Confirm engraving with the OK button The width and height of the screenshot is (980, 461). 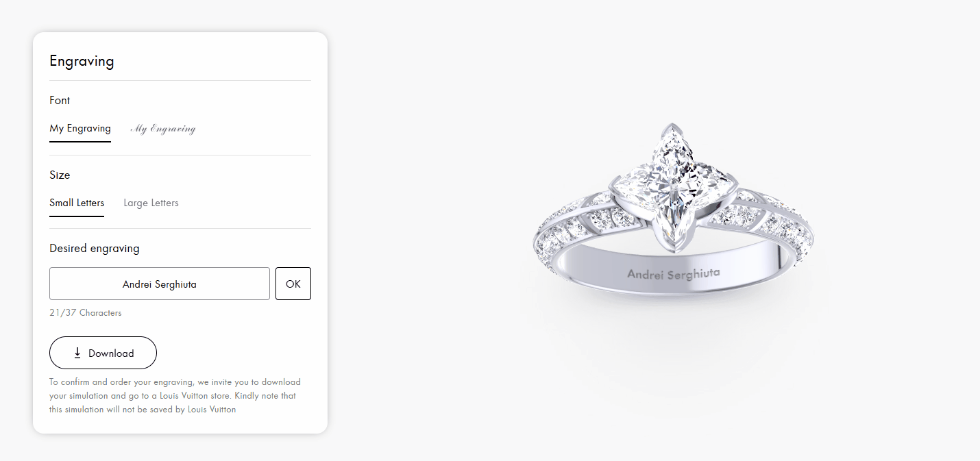click(293, 284)
